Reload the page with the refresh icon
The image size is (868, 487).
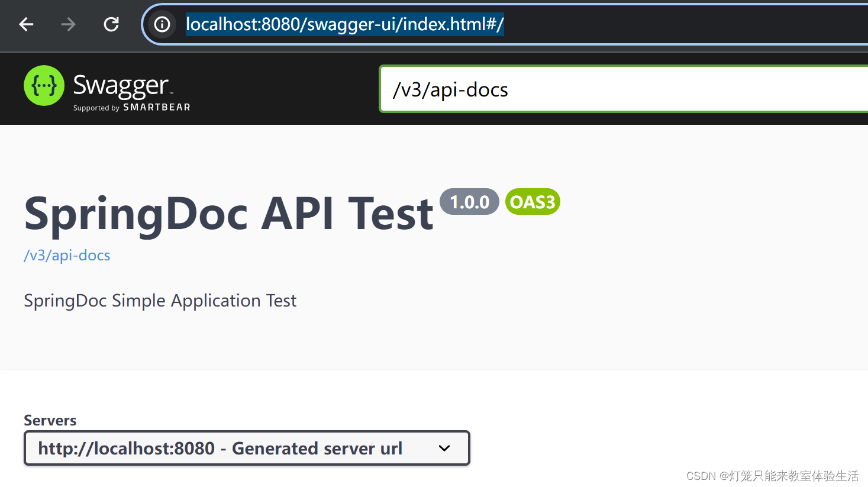click(x=111, y=24)
